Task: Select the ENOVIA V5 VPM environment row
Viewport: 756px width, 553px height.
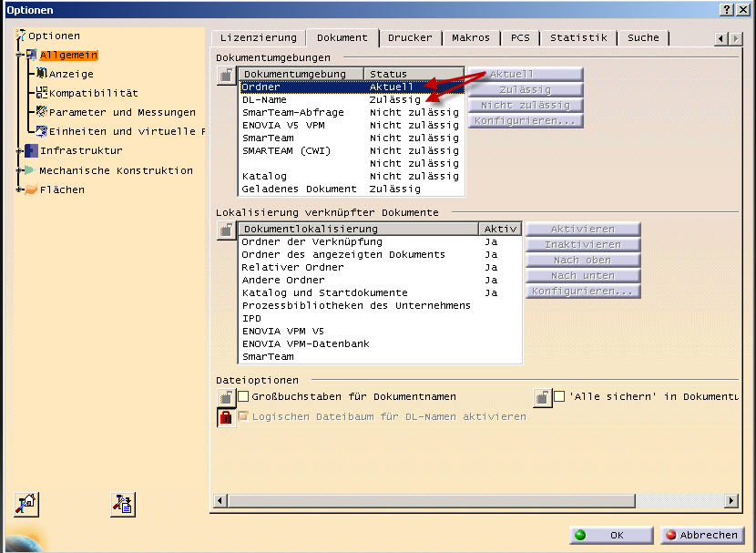Action: click(352, 126)
